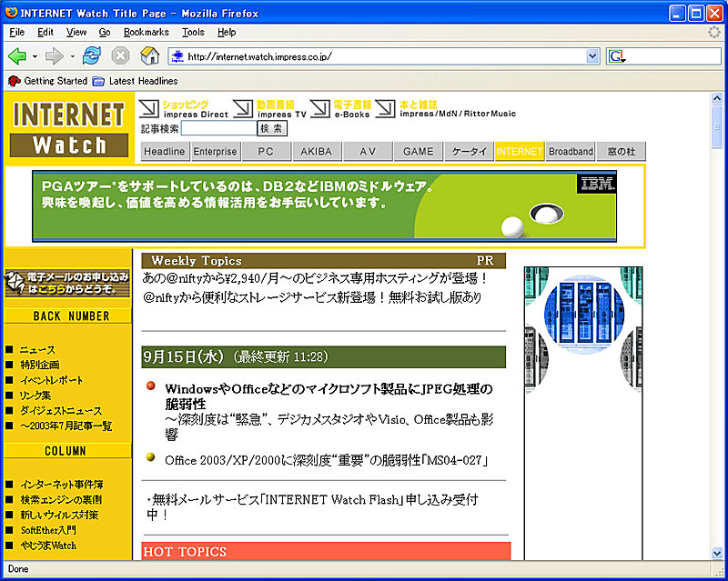Open the File menu
This screenshot has width=728, height=581.
click(16, 32)
